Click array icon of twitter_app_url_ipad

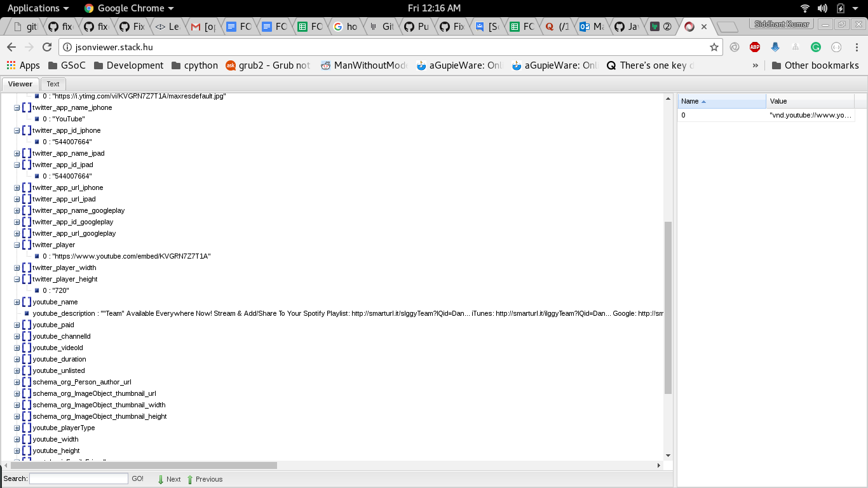click(27, 199)
